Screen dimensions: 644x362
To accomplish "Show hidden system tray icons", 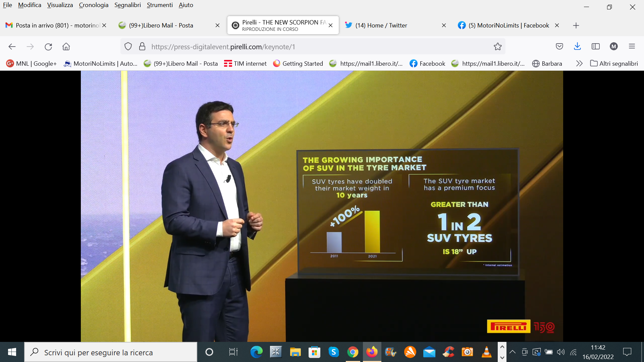I will (513, 352).
